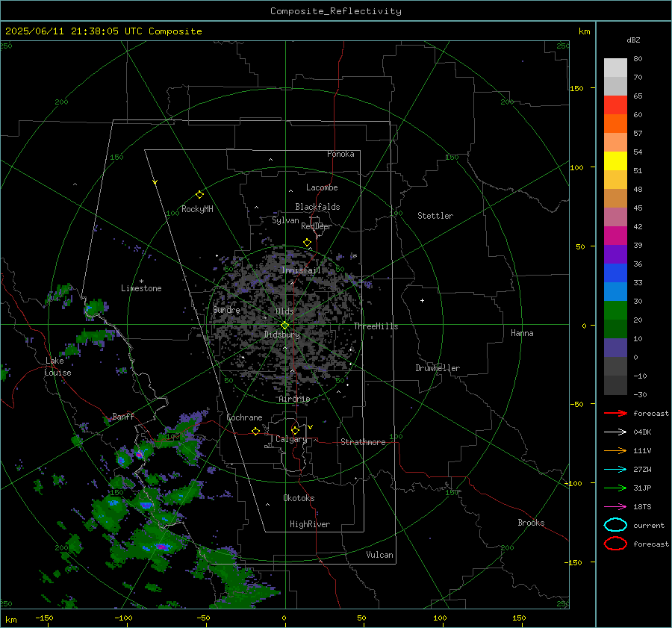672x628 pixels.
Task: Click the Airdrie city label
Action: tap(294, 399)
